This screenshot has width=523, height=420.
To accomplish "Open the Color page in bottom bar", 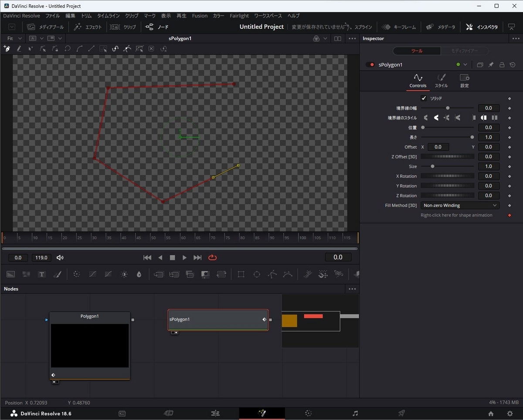I will pos(309,413).
